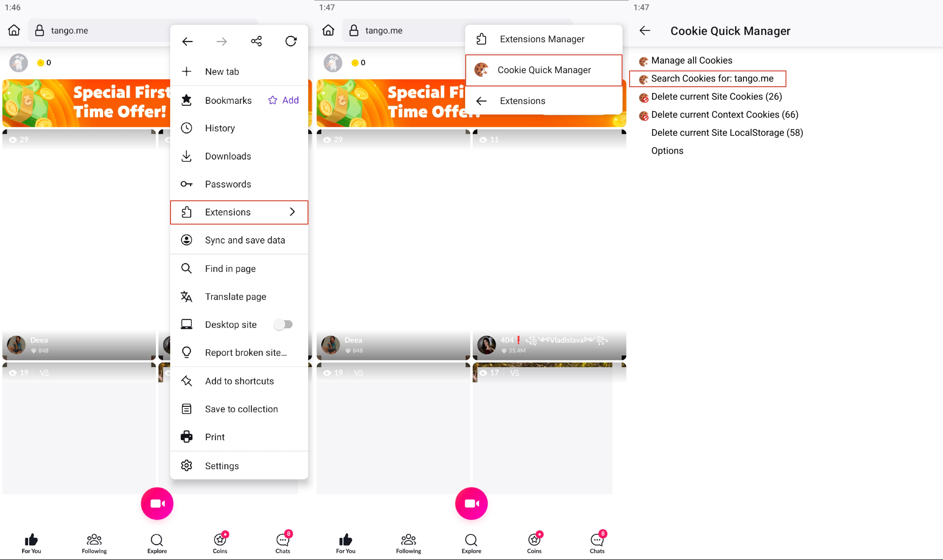Open Extensions Manager entry
This screenshot has width=943, height=560.
542,39
